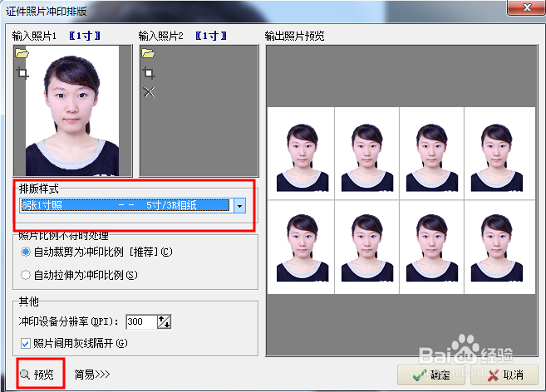Viewport: 546px width, 392px height.
Task: Open folder icon for input photo 1
Action: pos(22,53)
